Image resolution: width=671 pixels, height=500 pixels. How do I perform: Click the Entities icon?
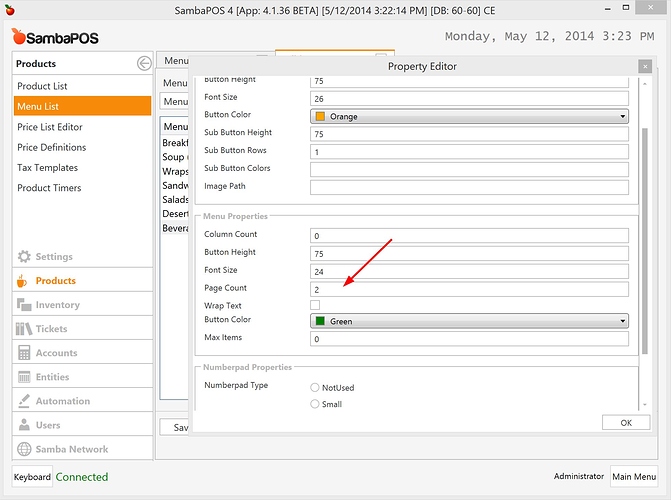[x=24, y=377]
